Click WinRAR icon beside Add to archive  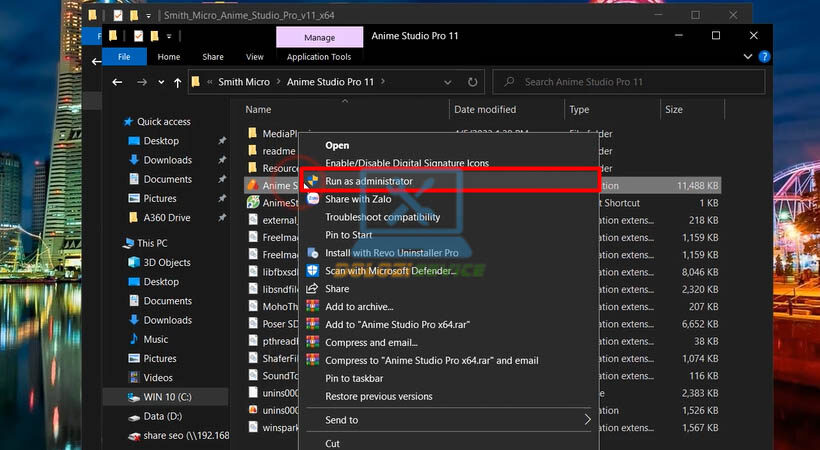(313, 307)
